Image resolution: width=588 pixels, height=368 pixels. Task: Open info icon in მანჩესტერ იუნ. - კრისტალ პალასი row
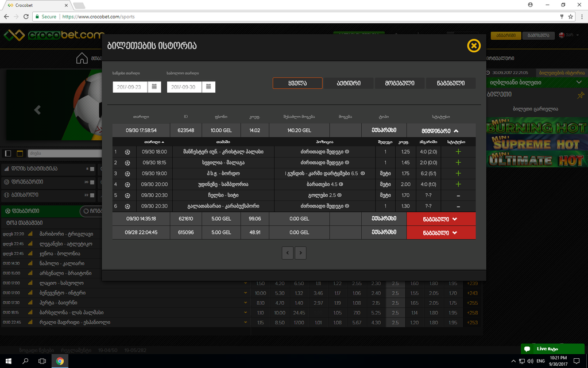[x=347, y=152]
